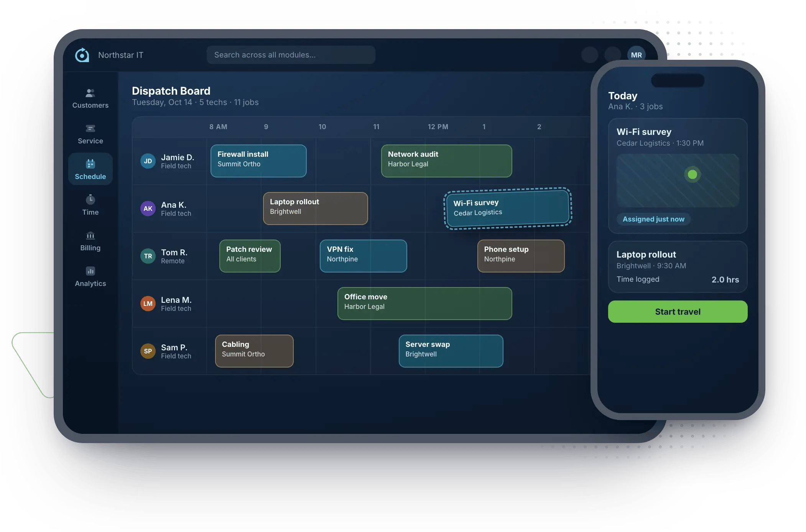Screen dimensions: 806x532
Task: Click Tom R.'s TR avatar
Action: click(x=148, y=256)
